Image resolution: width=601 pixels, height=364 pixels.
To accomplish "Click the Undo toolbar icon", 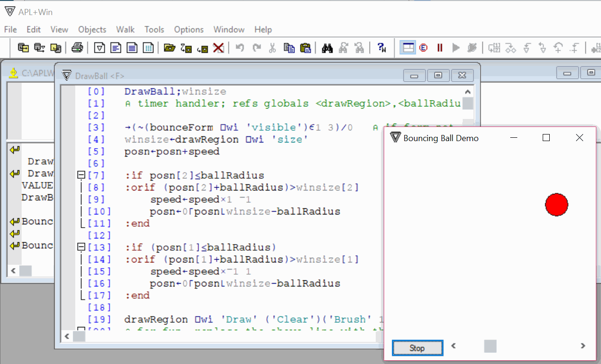I will (240, 47).
